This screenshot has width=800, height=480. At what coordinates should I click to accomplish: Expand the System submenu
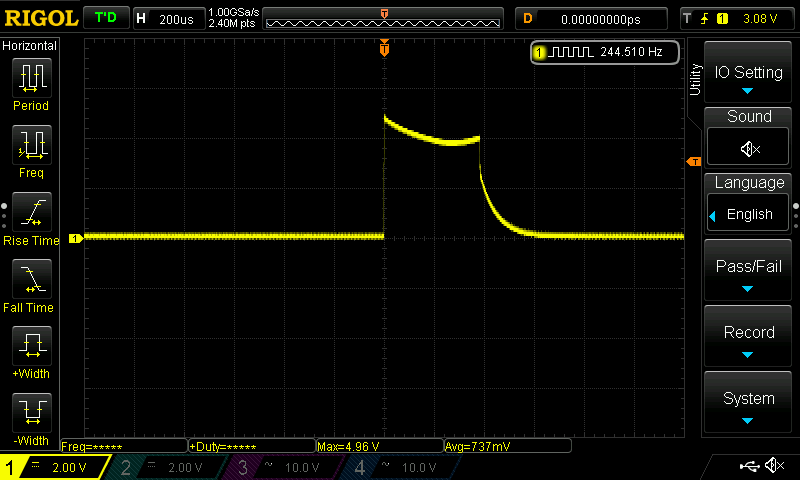748,403
